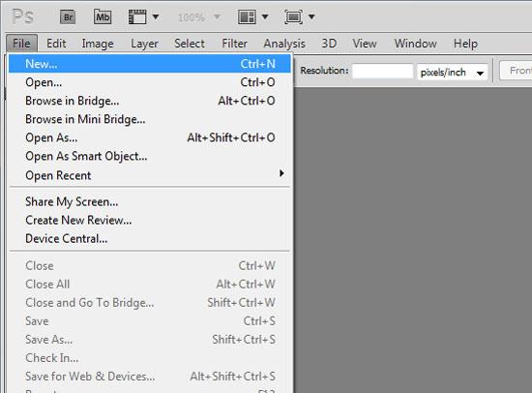Click the Resolution input field

point(382,72)
